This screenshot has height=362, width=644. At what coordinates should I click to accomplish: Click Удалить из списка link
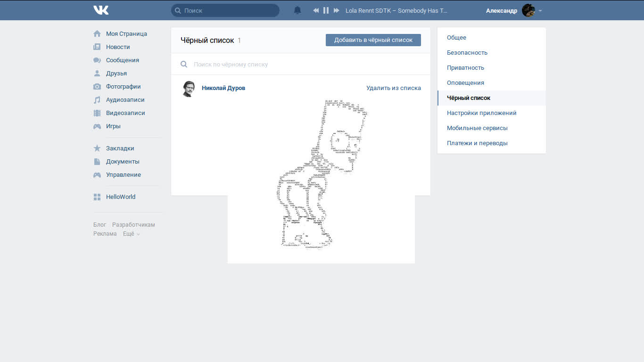[x=393, y=88]
